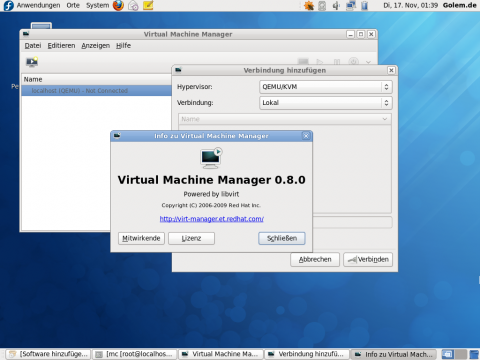Click the trash icon in bottom panel
The width and height of the screenshot is (480, 360).
click(x=474, y=354)
